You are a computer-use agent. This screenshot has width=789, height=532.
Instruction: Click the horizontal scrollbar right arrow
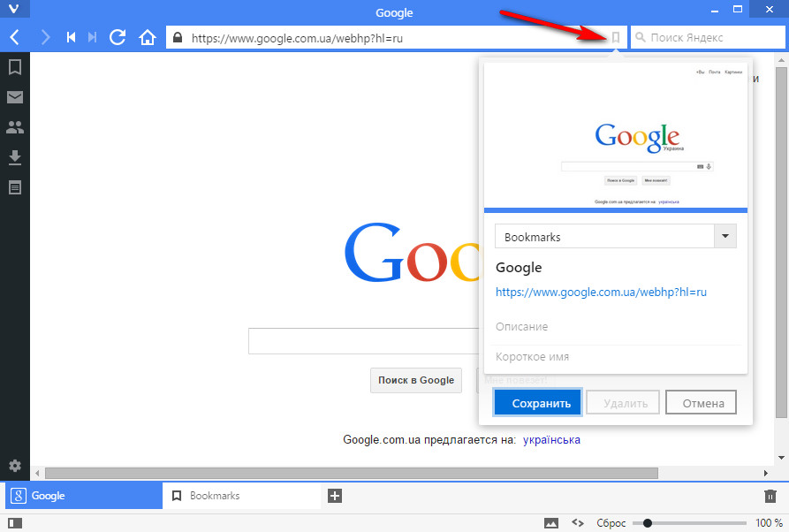pos(766,473)
